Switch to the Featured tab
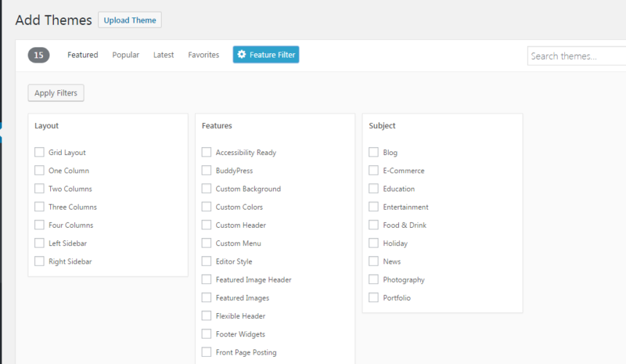This screenshot has height=364, width=626. pos(83,55)
